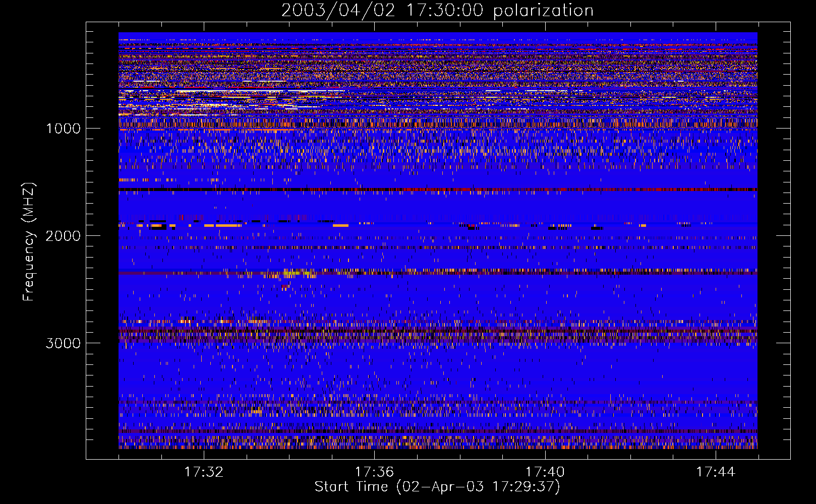The height and width of the screenshot is (504, 816).
Task: Click the 17:32 time axis label
Action: pos(203,472)
